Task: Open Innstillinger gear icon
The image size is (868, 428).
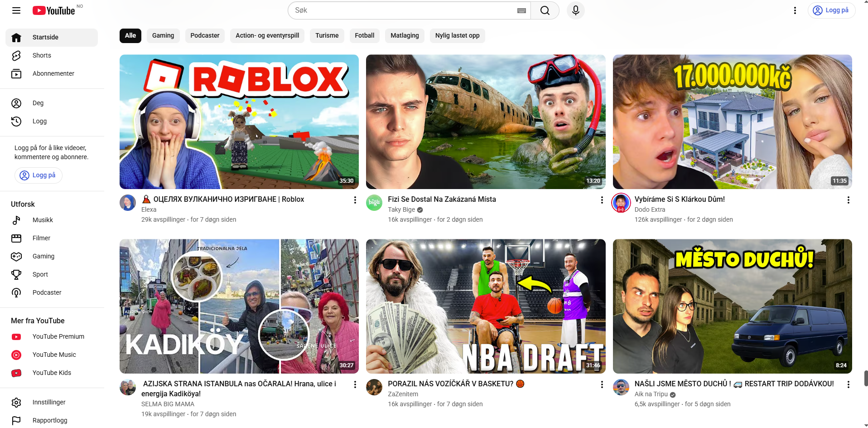Action: [x=16, y=403]
